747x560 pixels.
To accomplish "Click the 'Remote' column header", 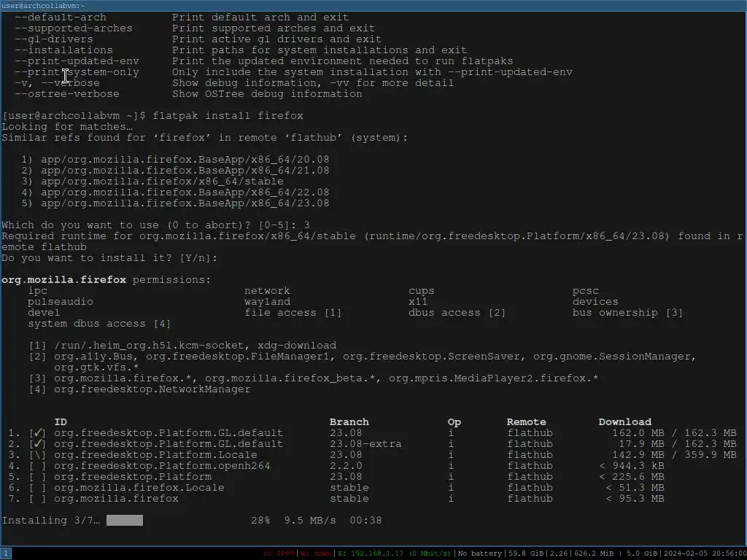I will (526, 422).
